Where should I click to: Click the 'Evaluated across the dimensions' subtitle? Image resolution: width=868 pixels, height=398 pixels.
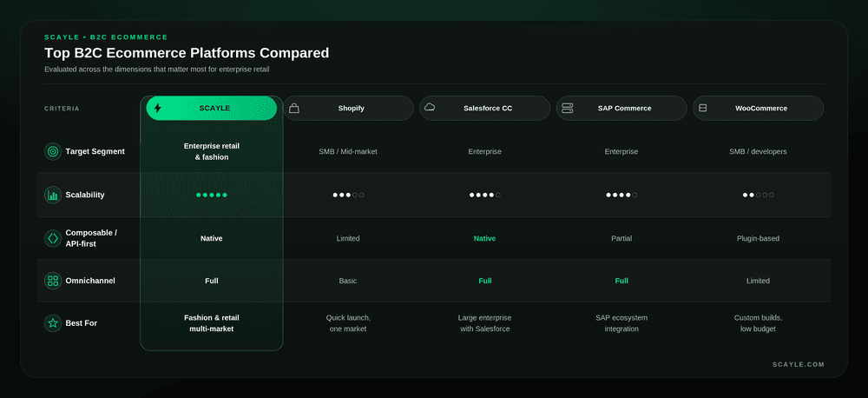(156, 70)
